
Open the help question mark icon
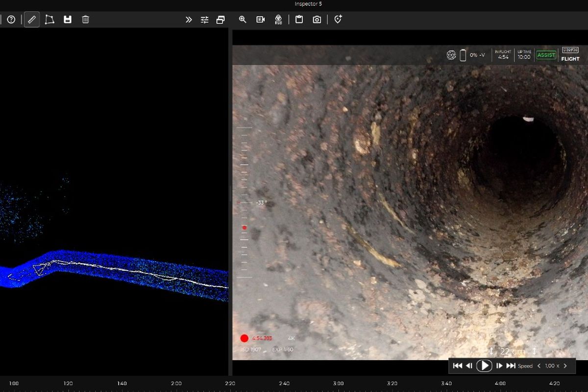(11, 20)
